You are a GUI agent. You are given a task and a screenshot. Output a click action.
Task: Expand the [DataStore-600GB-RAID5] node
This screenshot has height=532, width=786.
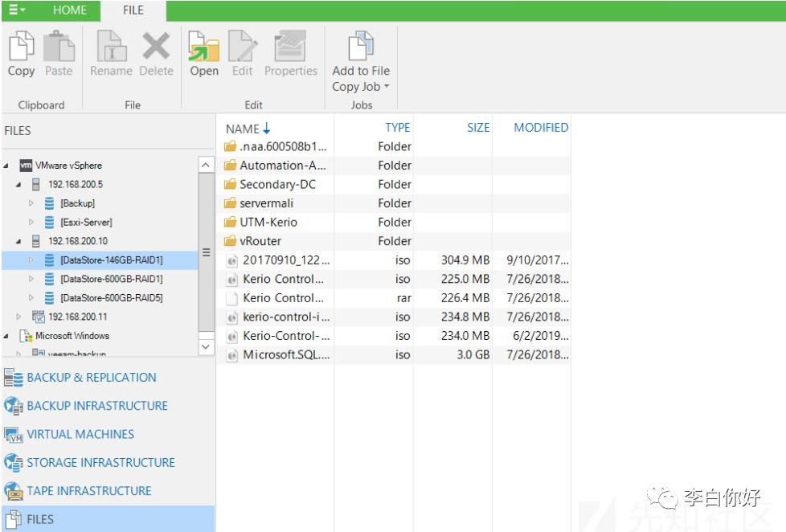click(31, 298)
